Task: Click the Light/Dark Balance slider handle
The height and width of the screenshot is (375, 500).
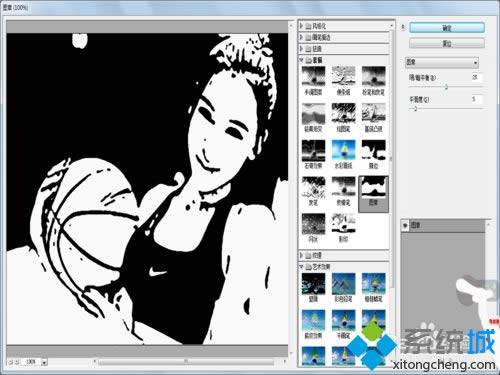Action: 446,87
